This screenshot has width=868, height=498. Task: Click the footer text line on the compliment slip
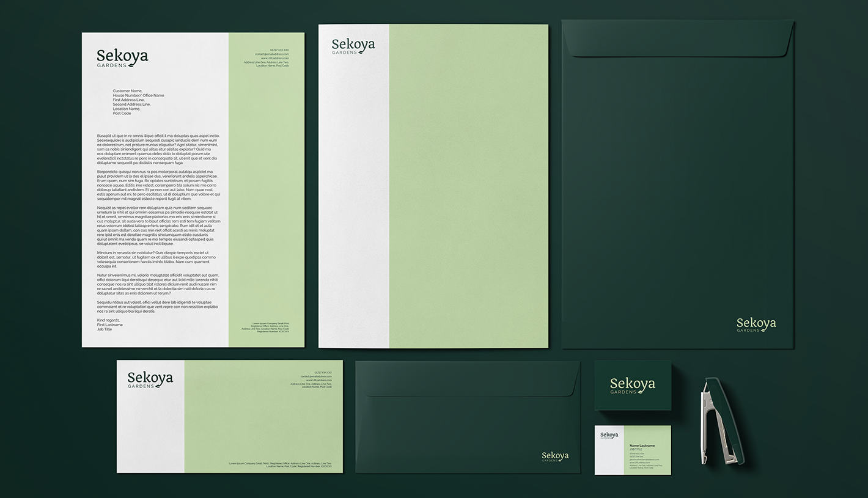coord(280,465)
